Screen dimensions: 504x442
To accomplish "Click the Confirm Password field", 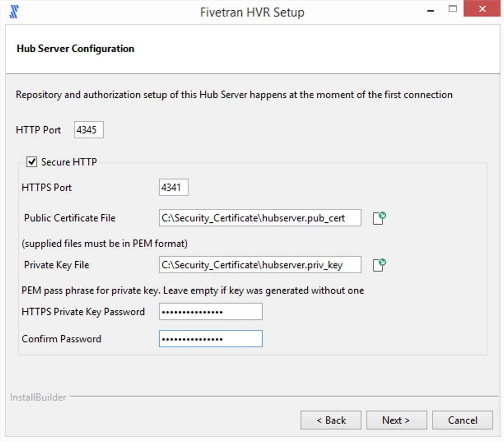I will pos(210,339).
